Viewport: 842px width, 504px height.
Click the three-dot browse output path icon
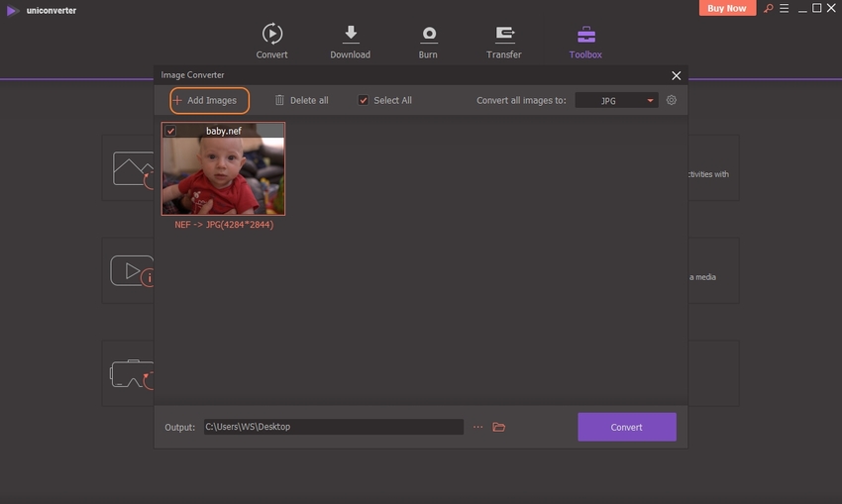[x=478, y=427]
